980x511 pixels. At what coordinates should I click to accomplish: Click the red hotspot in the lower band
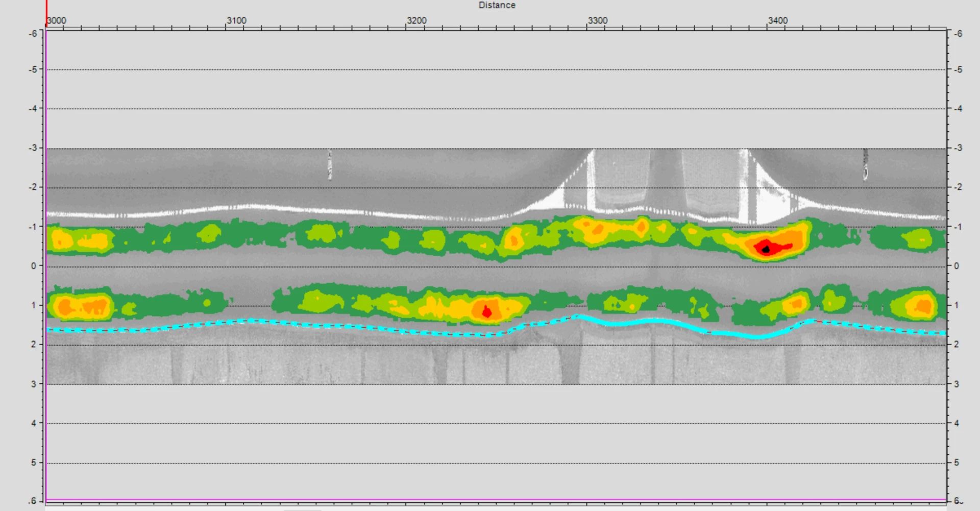487,311
